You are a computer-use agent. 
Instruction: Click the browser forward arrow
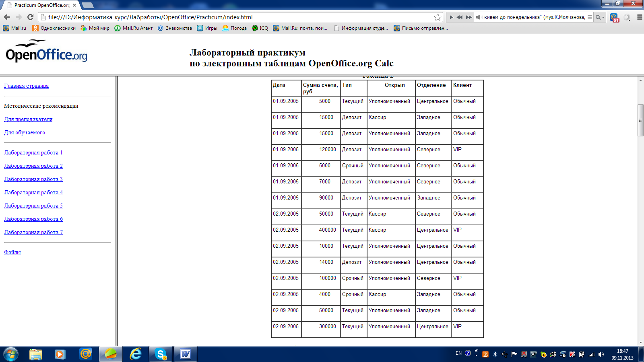pyautogui.click(x=19, y=17)
